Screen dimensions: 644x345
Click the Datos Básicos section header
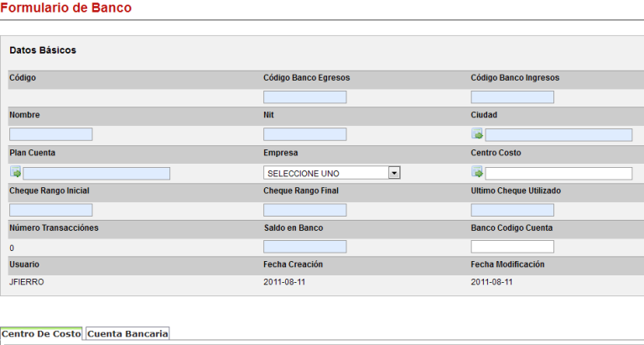point(43,50)
